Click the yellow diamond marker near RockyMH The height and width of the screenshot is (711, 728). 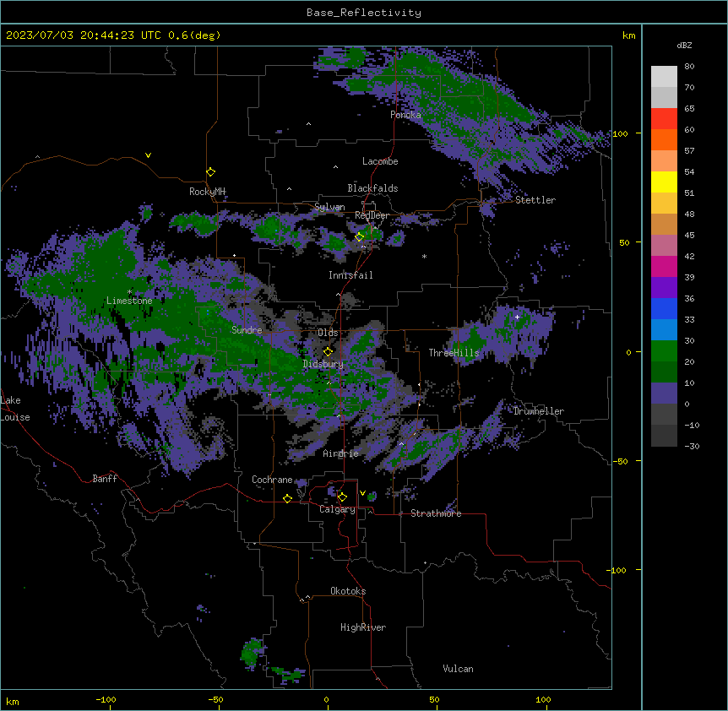tap(211, 172)
